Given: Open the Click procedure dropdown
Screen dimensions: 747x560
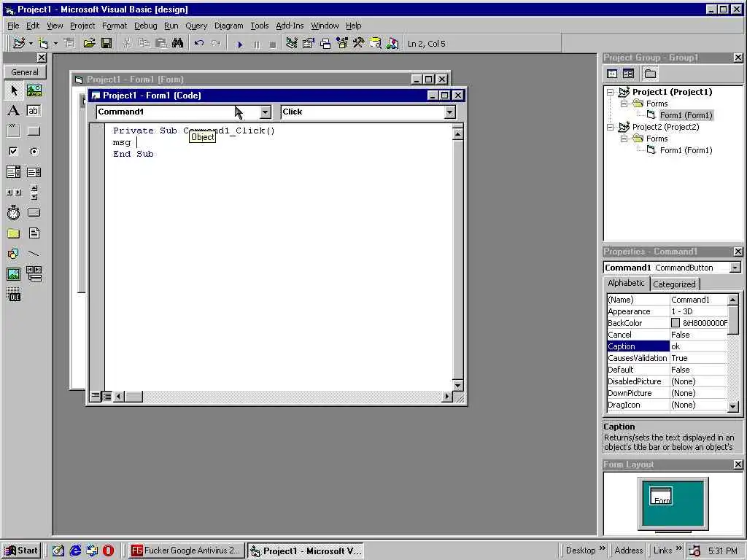Looking at the screenshot, I should coord(449,112).
